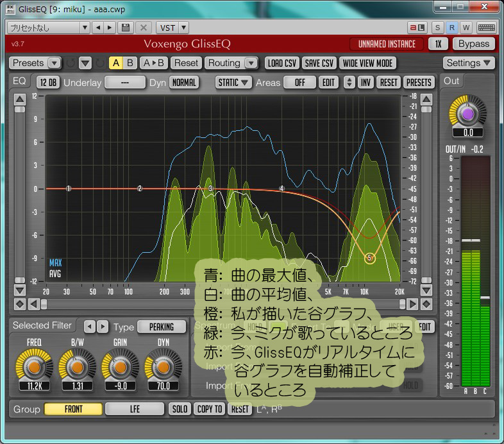Image resolution: width=504 pixels, height=444 pixels.
Task: Toggle the W write automation button
Action: pos(466,28)
